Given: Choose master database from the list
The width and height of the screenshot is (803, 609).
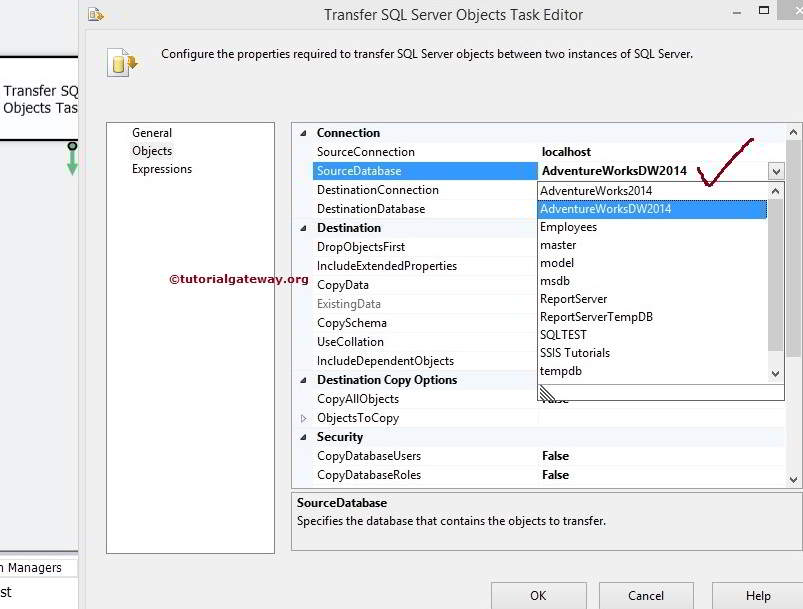Looking at the screenshot, I should coord(652,245).
